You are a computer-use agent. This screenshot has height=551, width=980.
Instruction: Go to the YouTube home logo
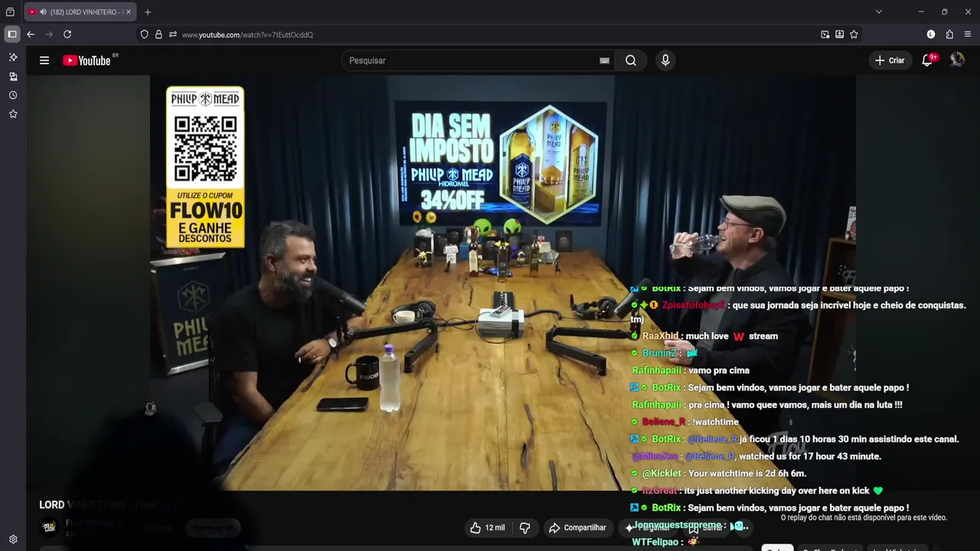(x=87, y=60)
